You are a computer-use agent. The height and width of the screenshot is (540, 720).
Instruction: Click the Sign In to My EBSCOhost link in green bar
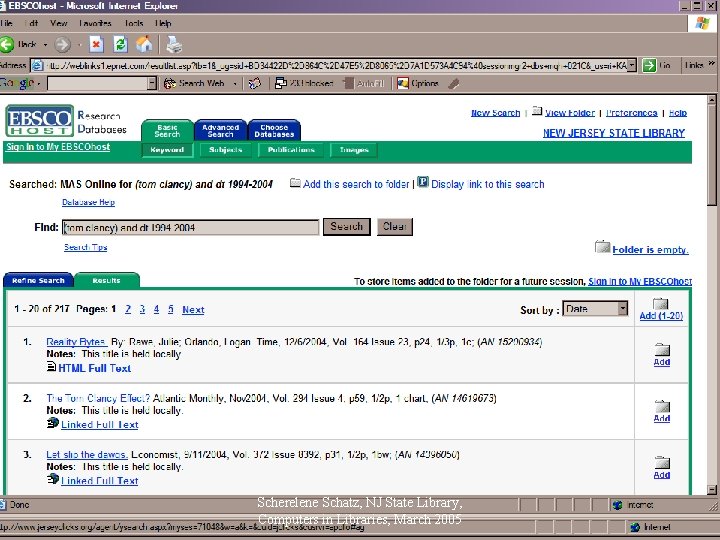click(x=58, y=147)
